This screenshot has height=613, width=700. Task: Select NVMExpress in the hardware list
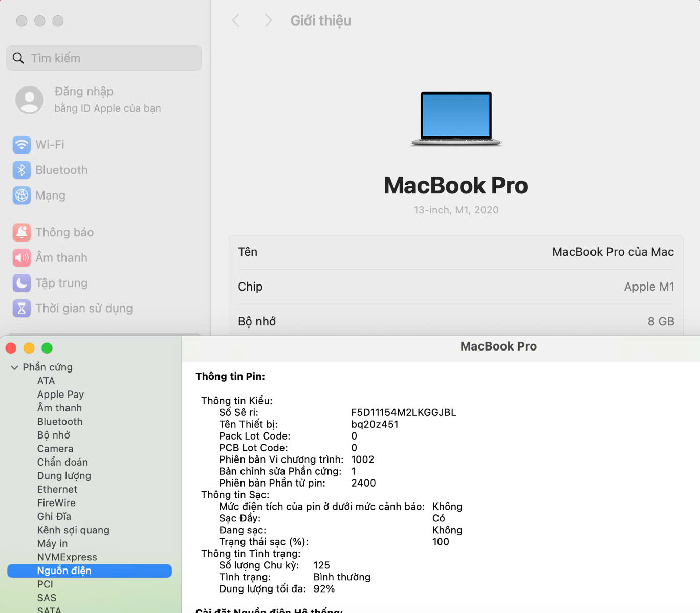pyautogui.click(x=67, y=557)
